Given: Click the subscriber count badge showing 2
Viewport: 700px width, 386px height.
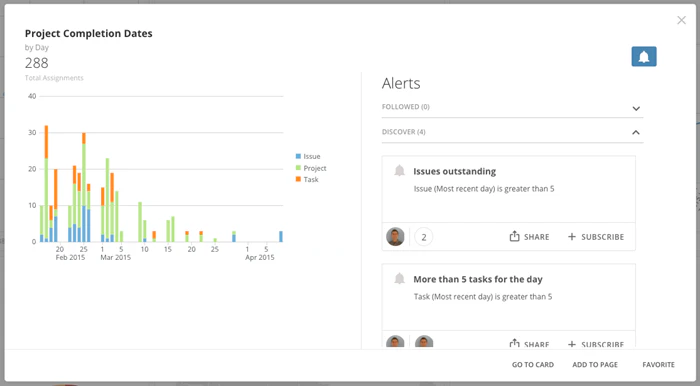Looking at the screenshot, I should pos(424,237).
